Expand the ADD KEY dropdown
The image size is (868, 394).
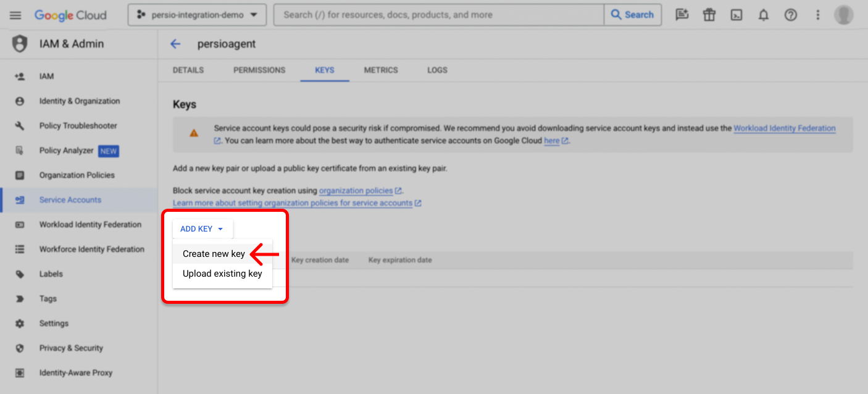pyautogui.click(x=202, y=229)
